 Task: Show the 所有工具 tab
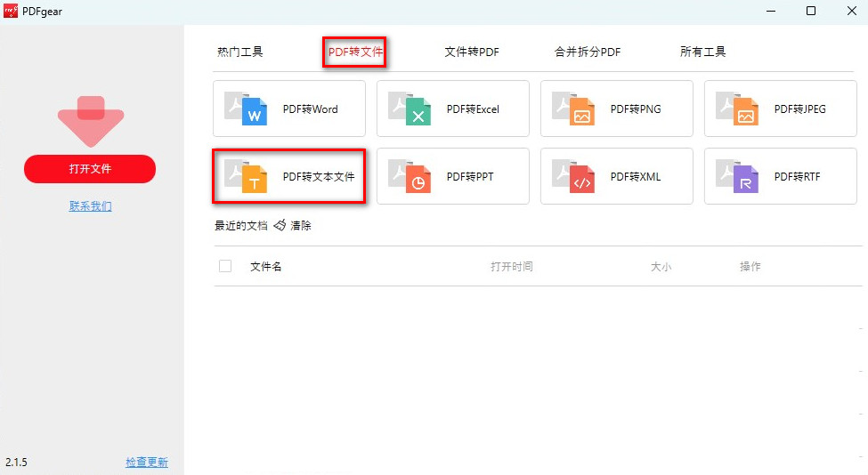[703, 52]
